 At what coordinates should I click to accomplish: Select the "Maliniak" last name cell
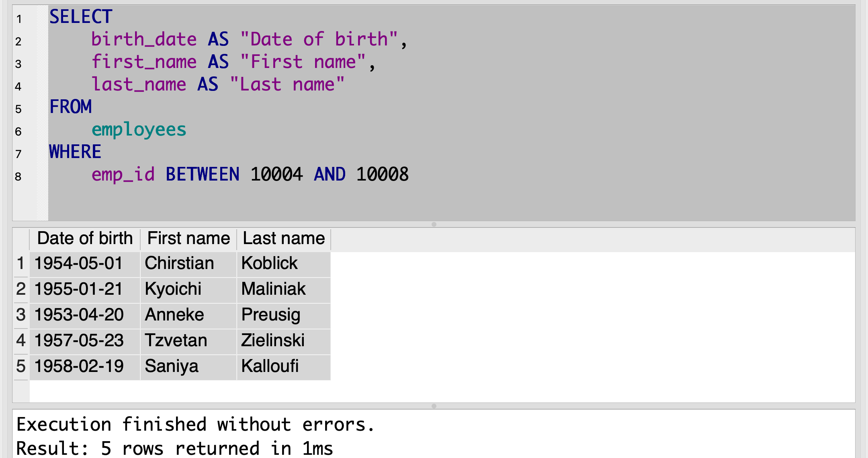274,289
